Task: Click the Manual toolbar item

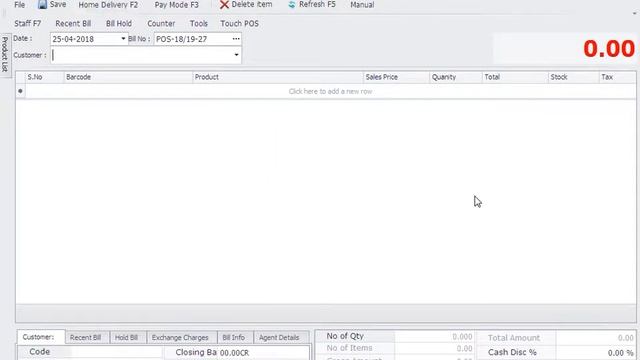Action: 362,5
